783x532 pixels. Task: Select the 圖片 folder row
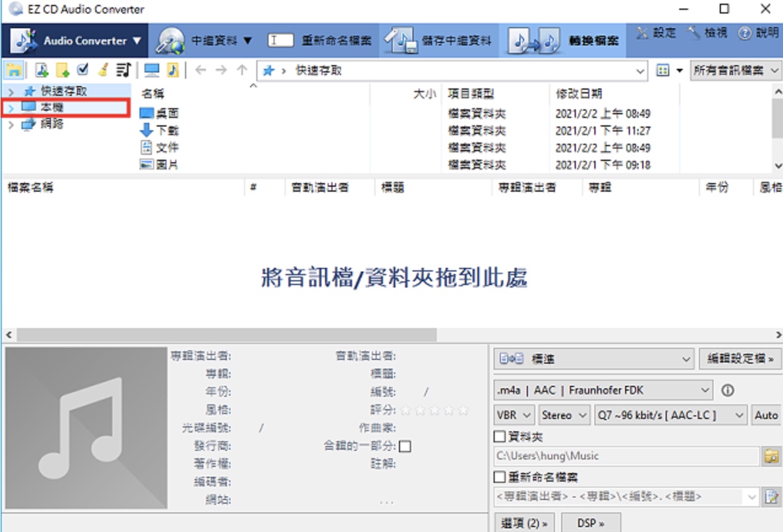coord(160,165)
